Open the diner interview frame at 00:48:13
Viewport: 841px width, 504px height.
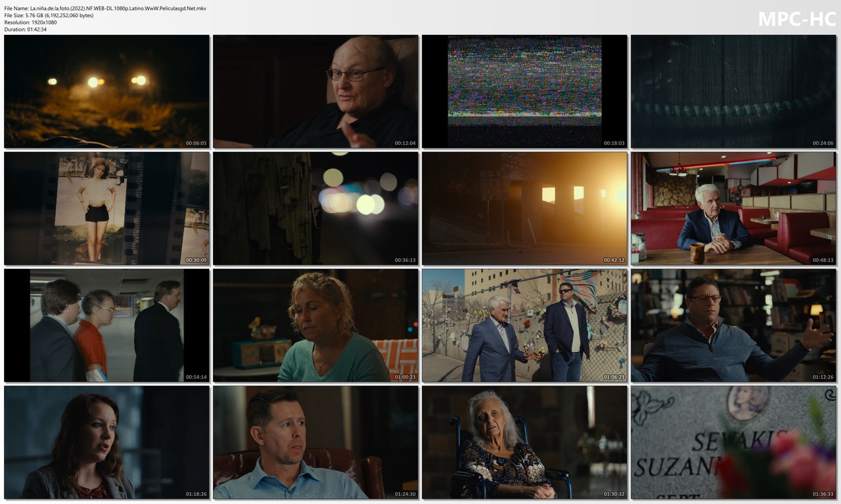[733, 208]
